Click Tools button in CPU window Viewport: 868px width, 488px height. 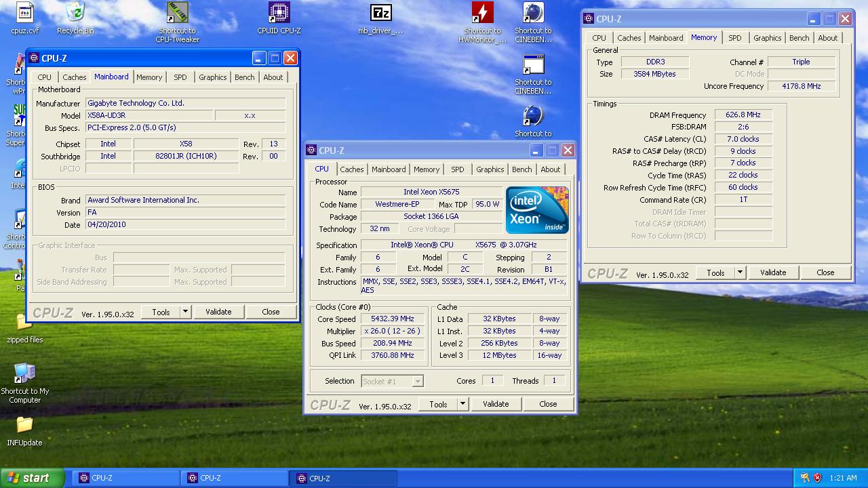(438, 404)
